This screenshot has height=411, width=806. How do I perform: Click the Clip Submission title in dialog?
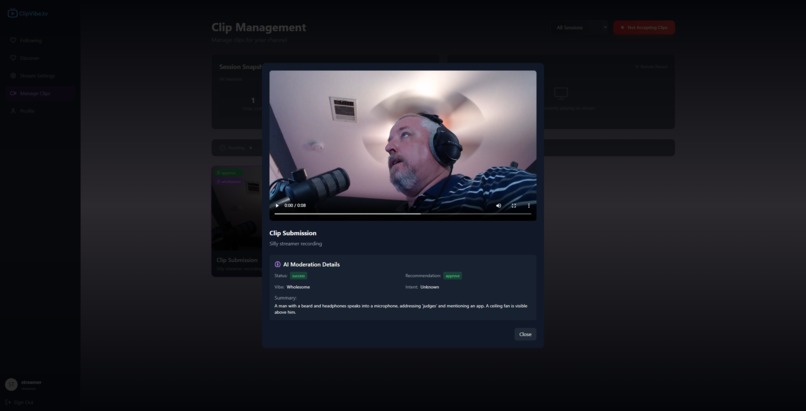(x=293, y=233)
